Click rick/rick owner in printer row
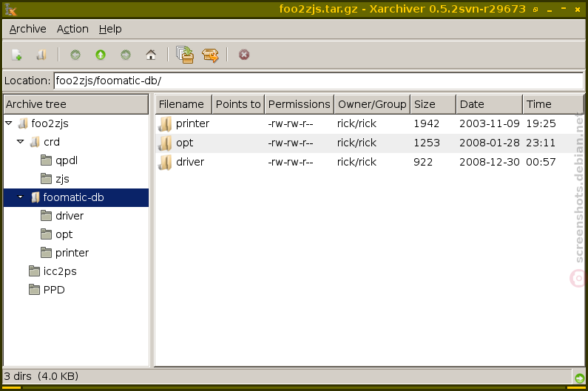This screenshot has height=391, width=588. (356, 123)
